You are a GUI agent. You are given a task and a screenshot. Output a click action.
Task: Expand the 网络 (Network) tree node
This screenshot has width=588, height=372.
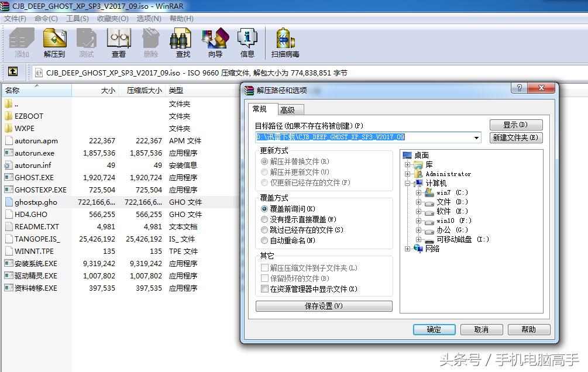[408, 248]
